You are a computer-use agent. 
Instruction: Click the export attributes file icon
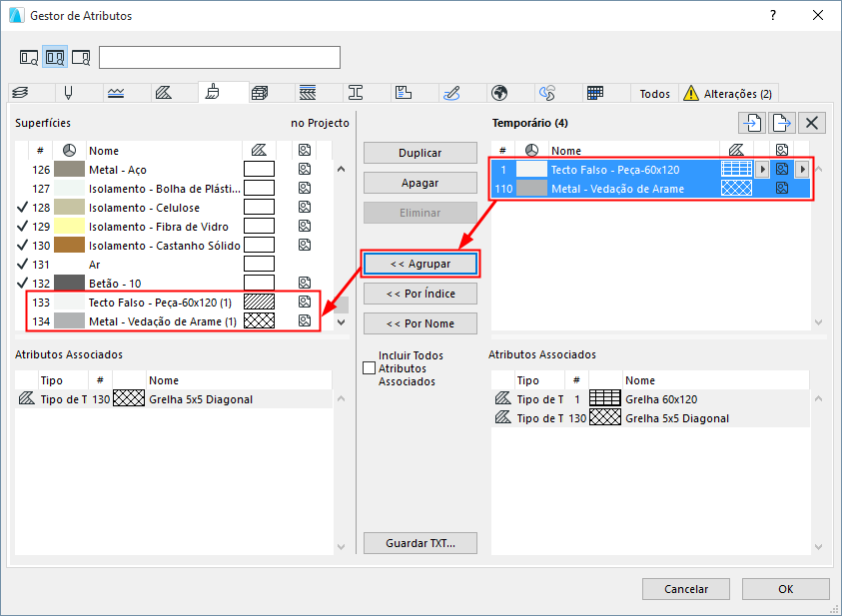[x=782, y=123]
